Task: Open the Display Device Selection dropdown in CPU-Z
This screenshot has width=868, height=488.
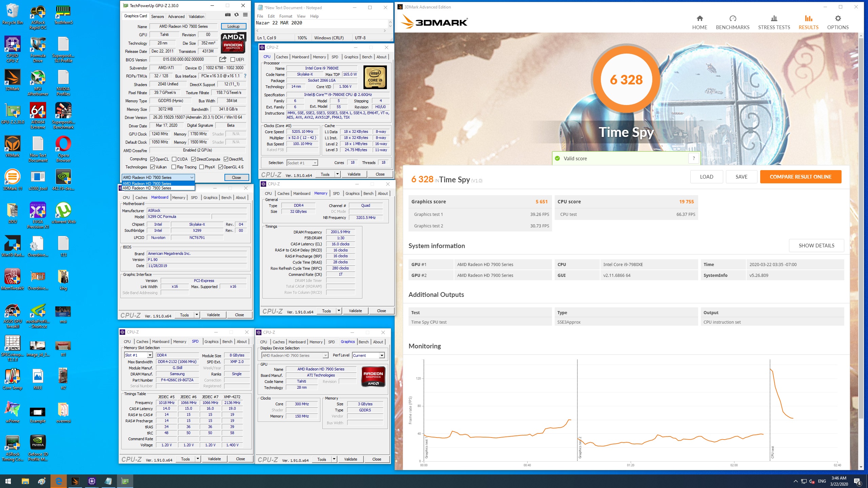Action: [295, 355]
